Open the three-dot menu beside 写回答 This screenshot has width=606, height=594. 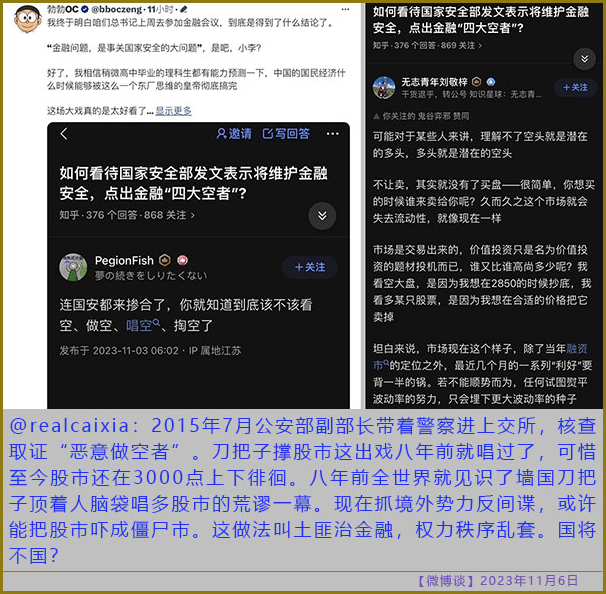(x=332, y=134)
